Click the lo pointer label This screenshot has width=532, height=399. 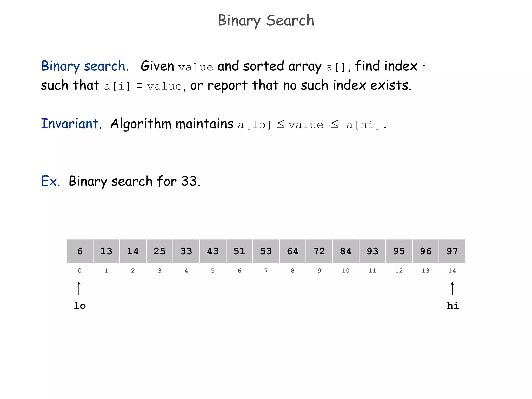80,306
